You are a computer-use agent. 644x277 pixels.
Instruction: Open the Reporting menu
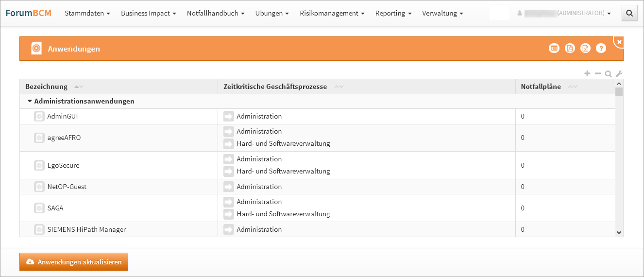393,14
